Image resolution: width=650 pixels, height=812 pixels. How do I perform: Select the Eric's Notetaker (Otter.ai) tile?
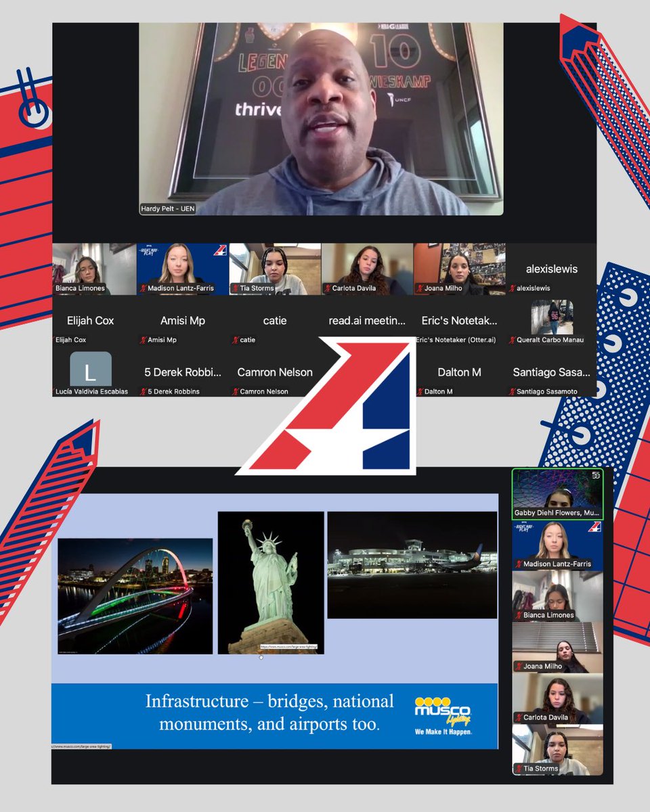coord(459,321)
